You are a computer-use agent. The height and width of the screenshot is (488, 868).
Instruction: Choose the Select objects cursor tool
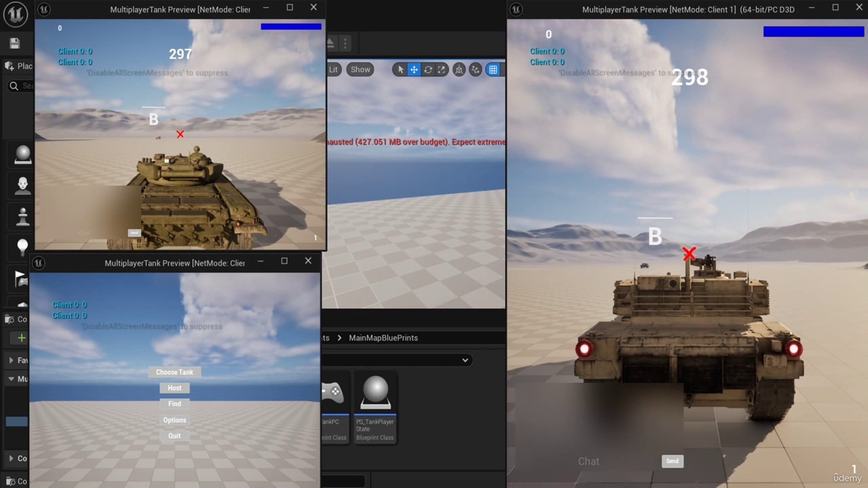(x=400, y=69)
